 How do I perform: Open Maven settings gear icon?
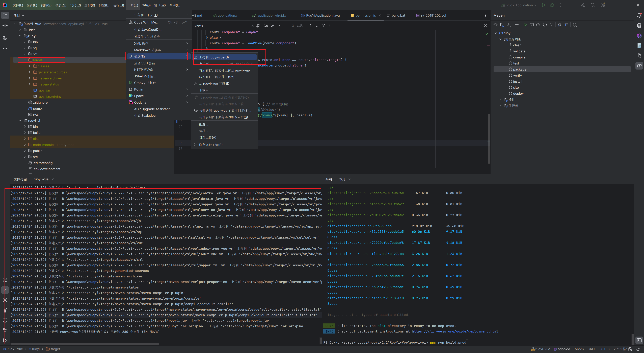point(575,25)
